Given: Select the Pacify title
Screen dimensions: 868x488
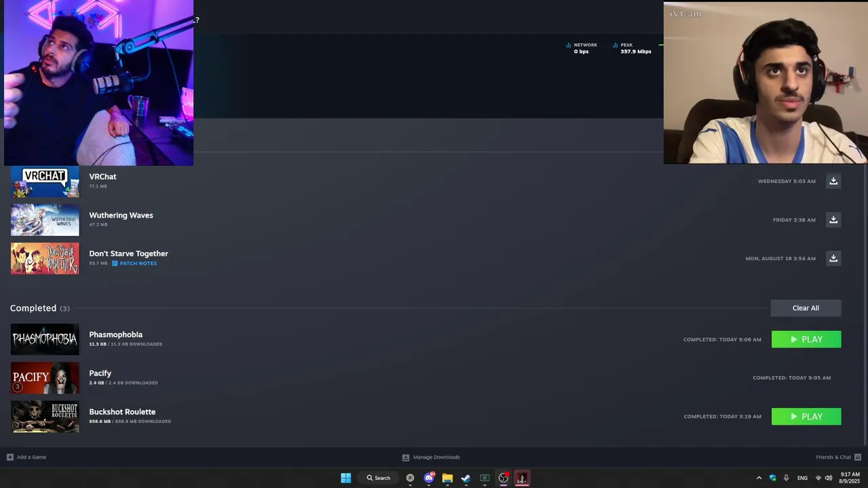Looking at the screenshot, I should pyautogui.click(x=100, y=373).
